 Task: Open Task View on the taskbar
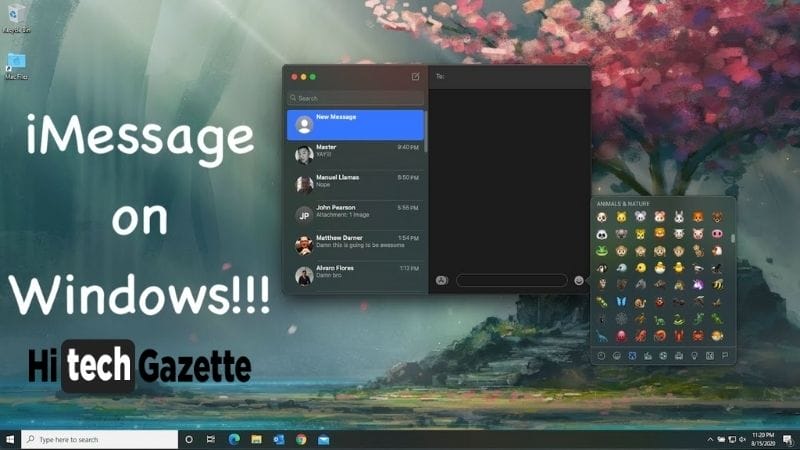[211, 439]
